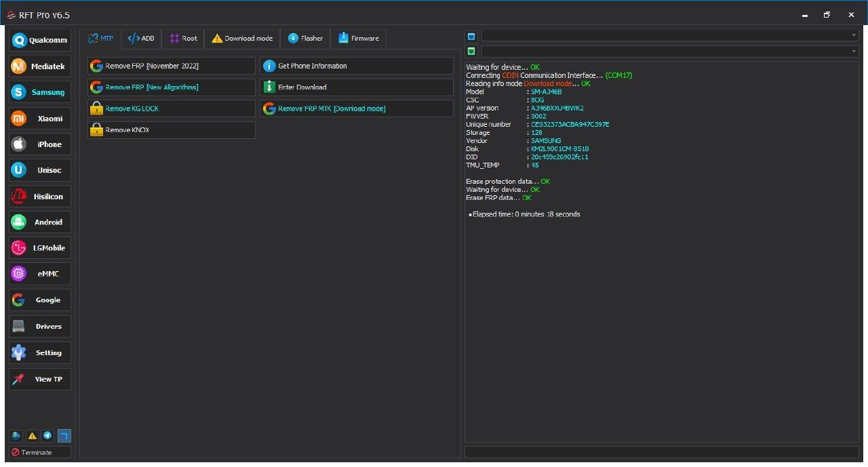The height and width of the screenshot is (467, 868).
Task: Switch to the Download mode tab
Action: click(242, 39)
